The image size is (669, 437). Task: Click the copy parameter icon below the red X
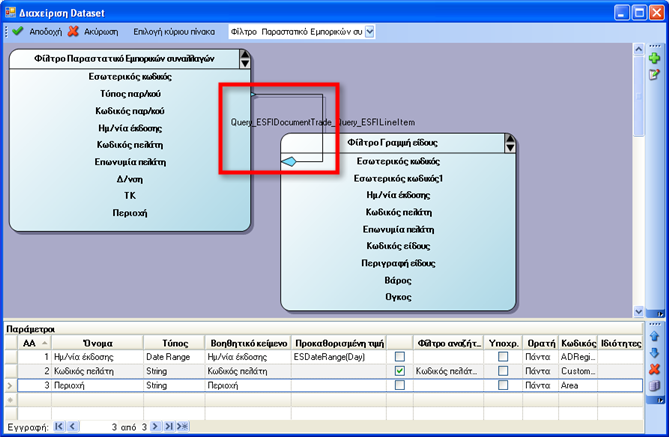point(654,386)
